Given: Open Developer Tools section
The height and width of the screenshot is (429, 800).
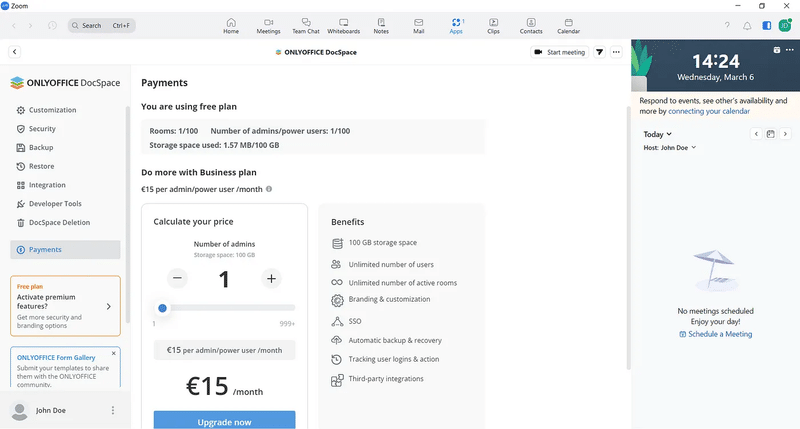Looking at the screenshot, I should point(49,204).
